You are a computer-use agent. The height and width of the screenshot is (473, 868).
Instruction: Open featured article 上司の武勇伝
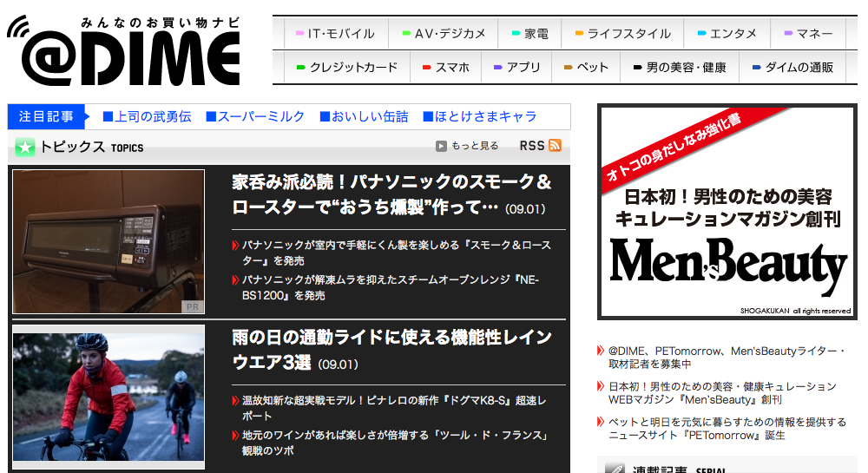pyautogui.click(x=148, y=116)
